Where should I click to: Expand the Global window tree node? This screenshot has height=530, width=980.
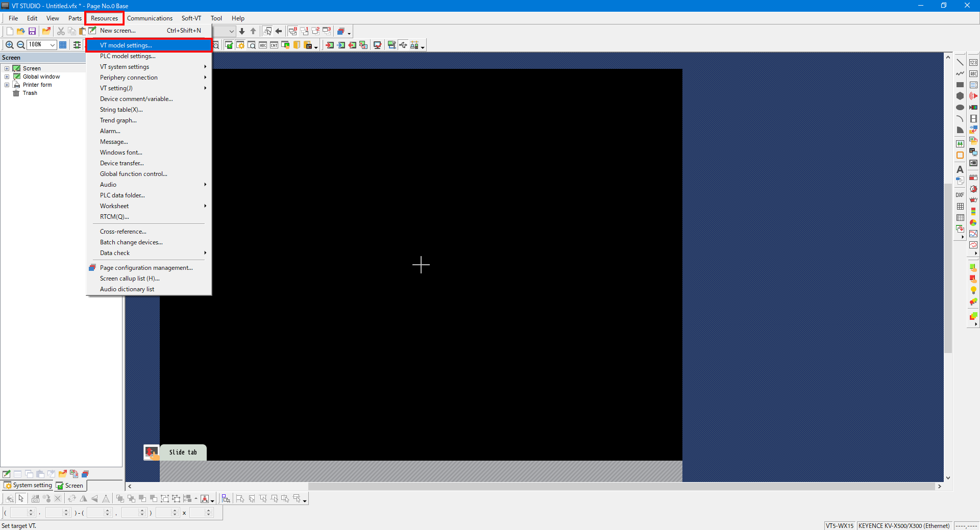coord(7,77)
